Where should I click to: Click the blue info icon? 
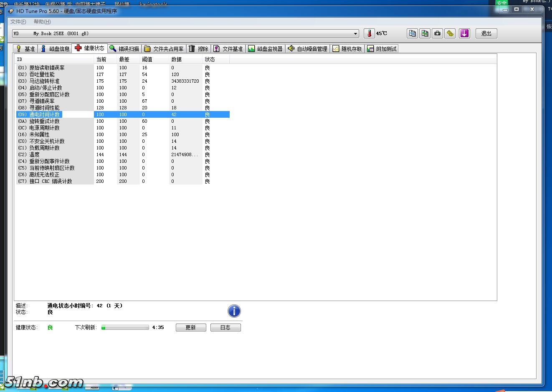tap(234, 311)
